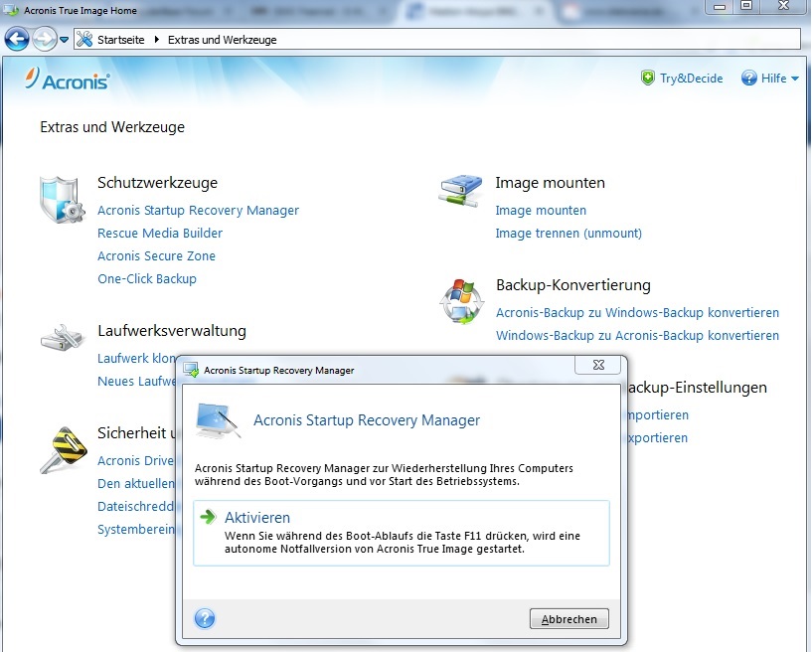Click the 'Image mounten' section heading
812x652 pixels.
550,183
